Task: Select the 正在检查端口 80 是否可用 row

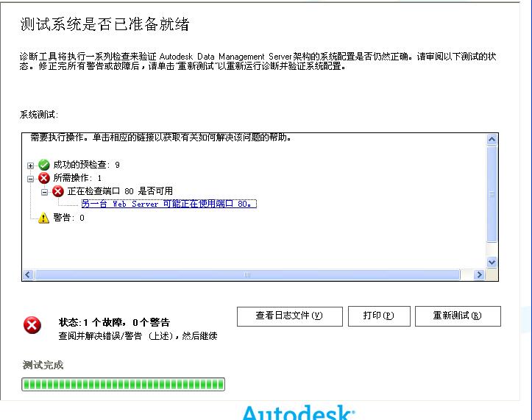Action: 120,191
